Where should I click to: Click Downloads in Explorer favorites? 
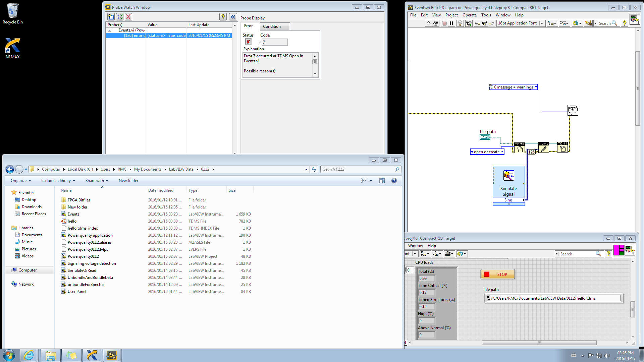tap(32, 207)
